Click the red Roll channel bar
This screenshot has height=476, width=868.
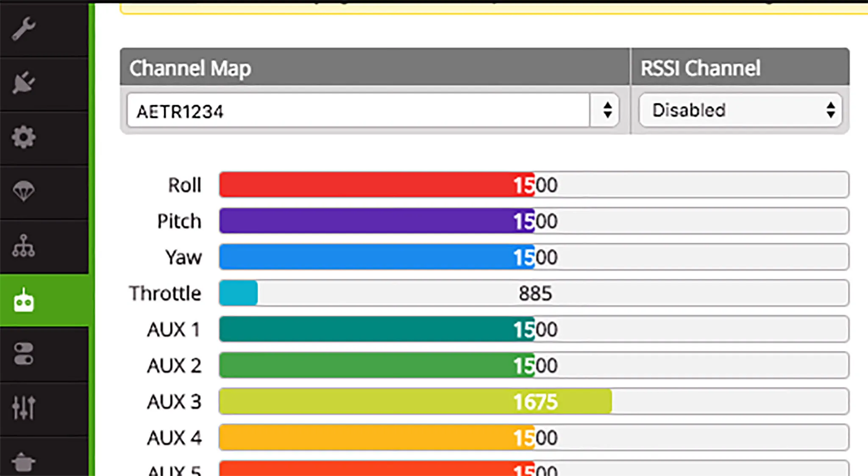[x=534, y=185]
